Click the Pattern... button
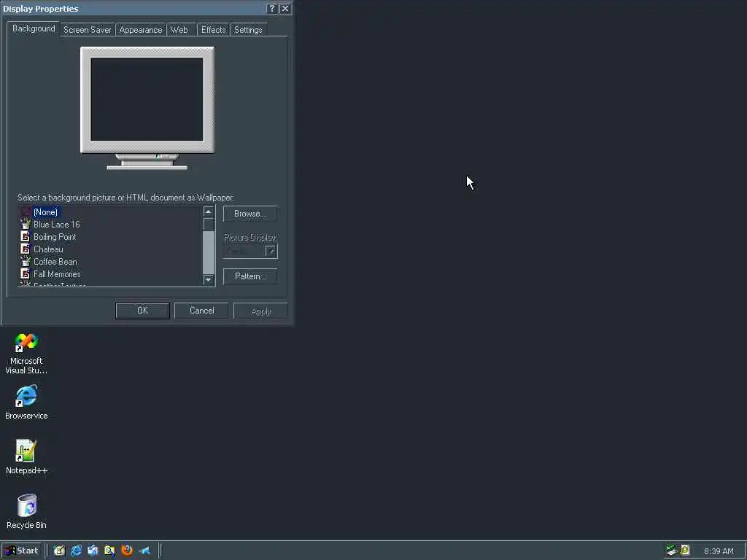This screenshot has height=560, width=747. (x=250, y=276)
